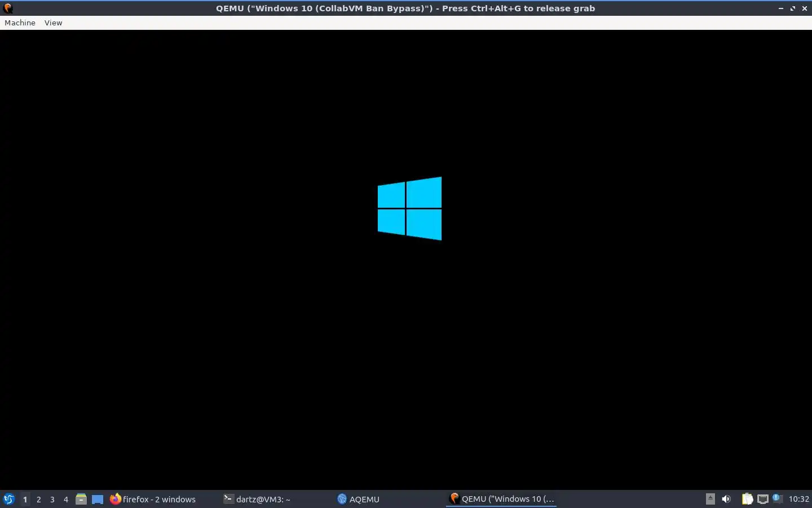This screenshot has width=812, height=508.
Task: Launch the file manager from the panel
Action: click(81, 499)
